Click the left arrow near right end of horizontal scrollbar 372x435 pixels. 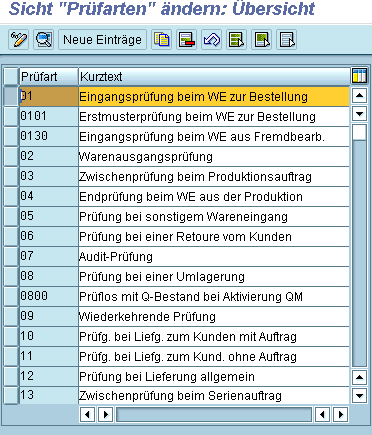click(x=322, y=415)
